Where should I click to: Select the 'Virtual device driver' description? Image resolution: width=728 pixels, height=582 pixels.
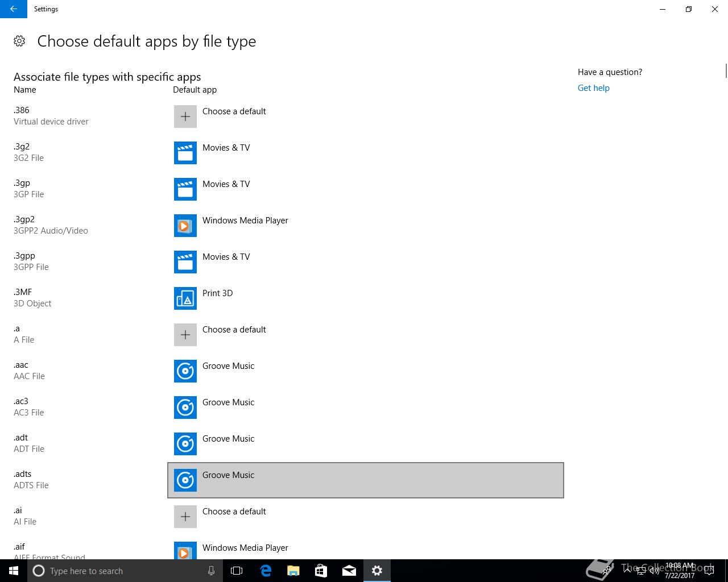coord(51,122)
